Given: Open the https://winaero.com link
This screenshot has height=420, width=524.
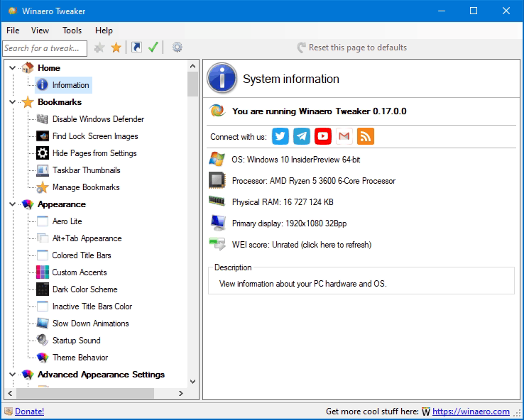Looking at the screenshot, I should [x=471, y=411].
